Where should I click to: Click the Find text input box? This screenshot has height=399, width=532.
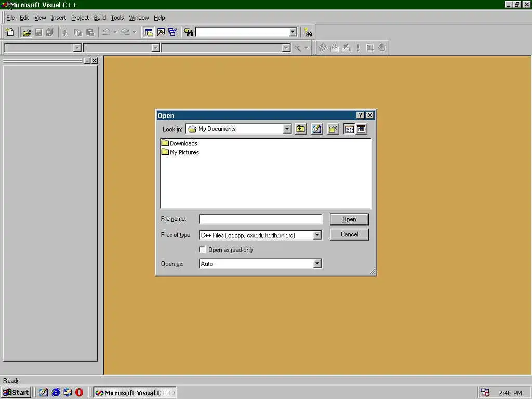(x=242, y=32)
